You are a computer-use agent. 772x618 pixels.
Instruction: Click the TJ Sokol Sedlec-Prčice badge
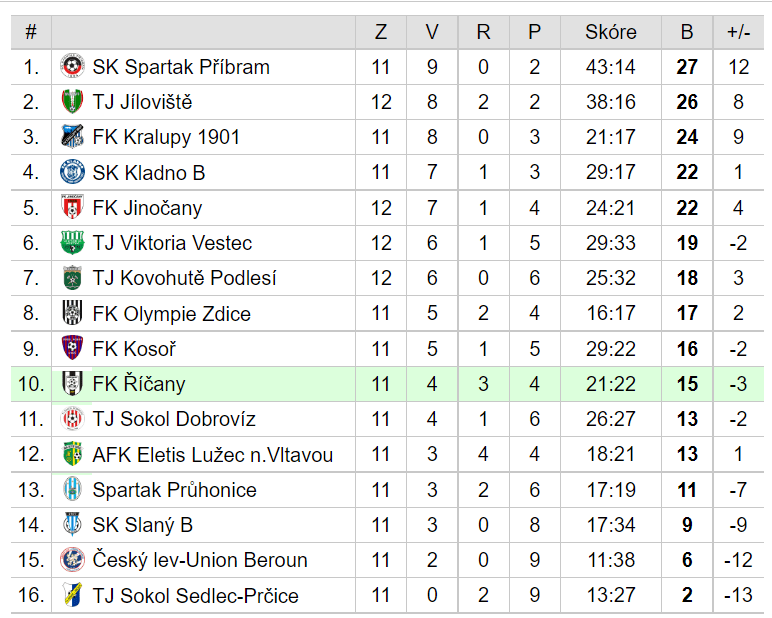click(72, 595)
